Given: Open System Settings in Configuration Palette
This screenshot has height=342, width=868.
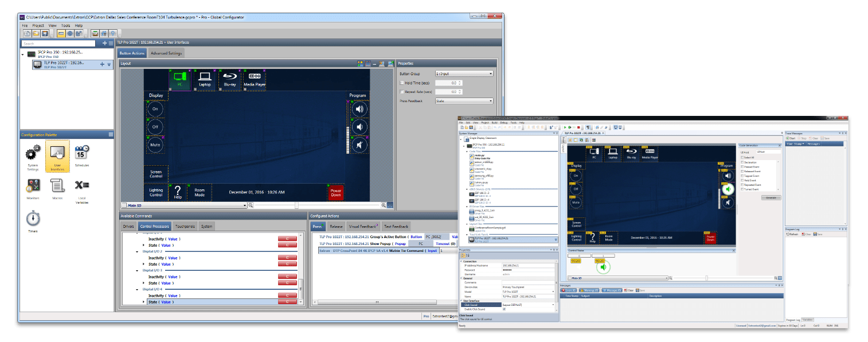Looking at the screenshot, I should 33,158.
